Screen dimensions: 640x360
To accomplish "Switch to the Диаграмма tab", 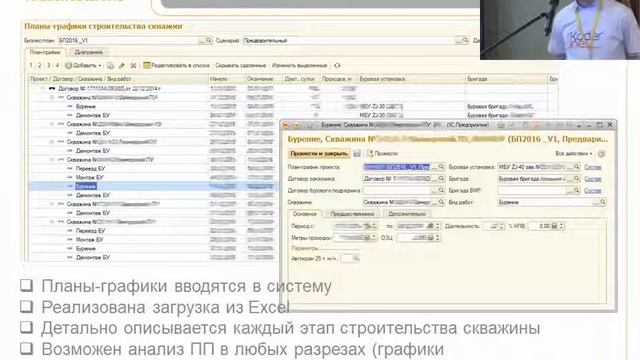I will 89,52.
